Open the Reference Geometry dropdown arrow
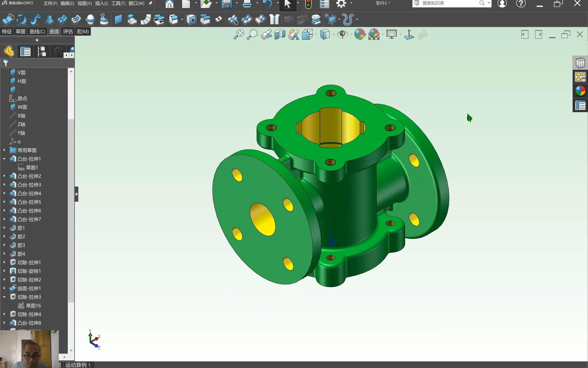 click(x=339, y=19)
